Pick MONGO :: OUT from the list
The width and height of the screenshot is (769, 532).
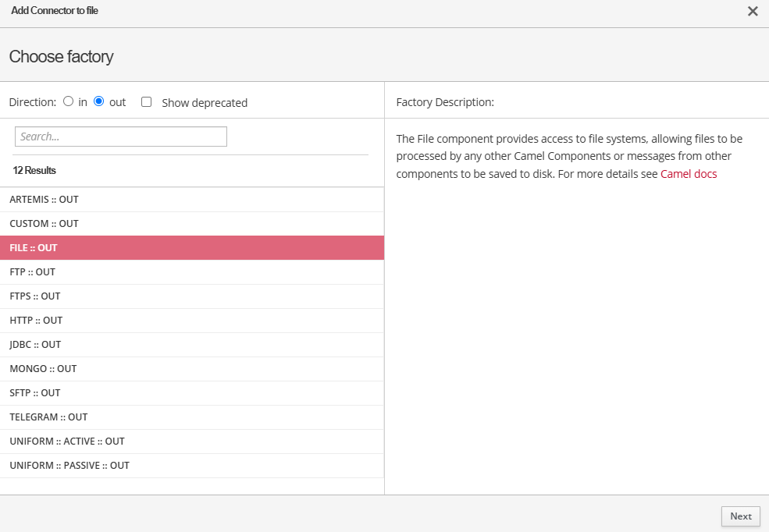point(43,369)
